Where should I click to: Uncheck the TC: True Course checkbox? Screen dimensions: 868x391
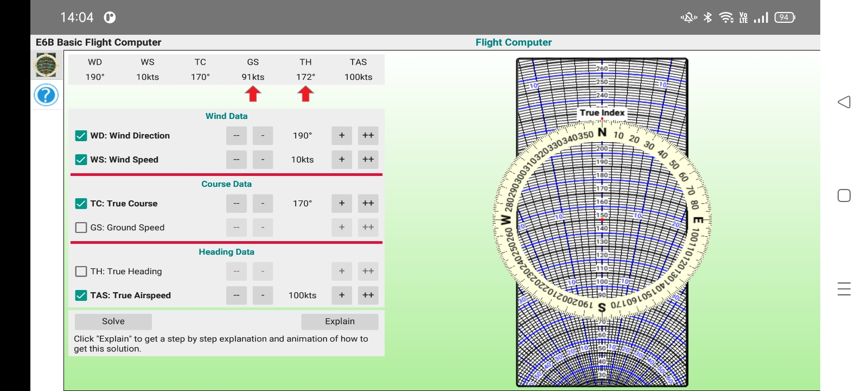pos(81,204)
